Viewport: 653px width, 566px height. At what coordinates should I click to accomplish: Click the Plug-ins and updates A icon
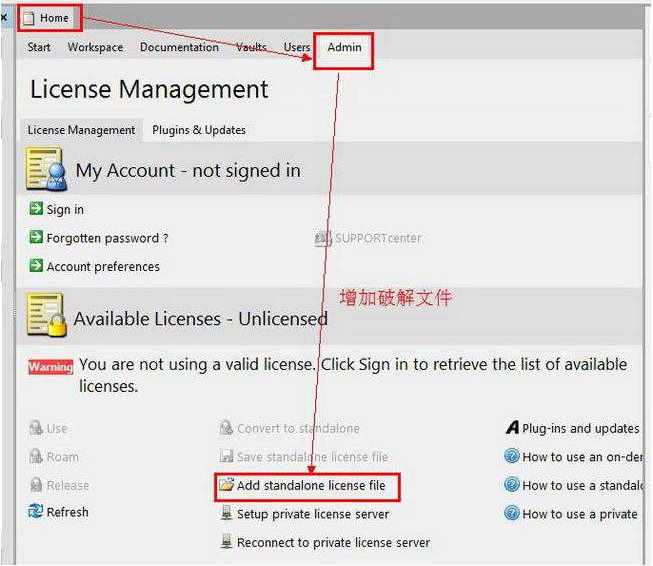click(x=512, y=427)
